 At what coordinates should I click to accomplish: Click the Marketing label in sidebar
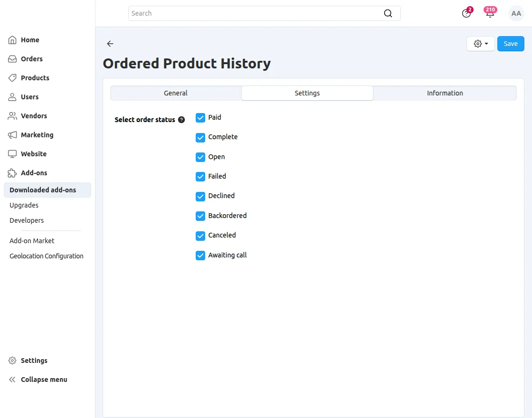[x=37, y=135]
